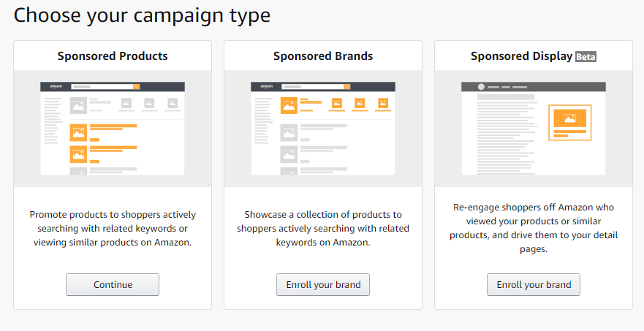Click the Sponsored Products description text
The height and width of the screenshot is (331, 644).
[x=113, y=228]
